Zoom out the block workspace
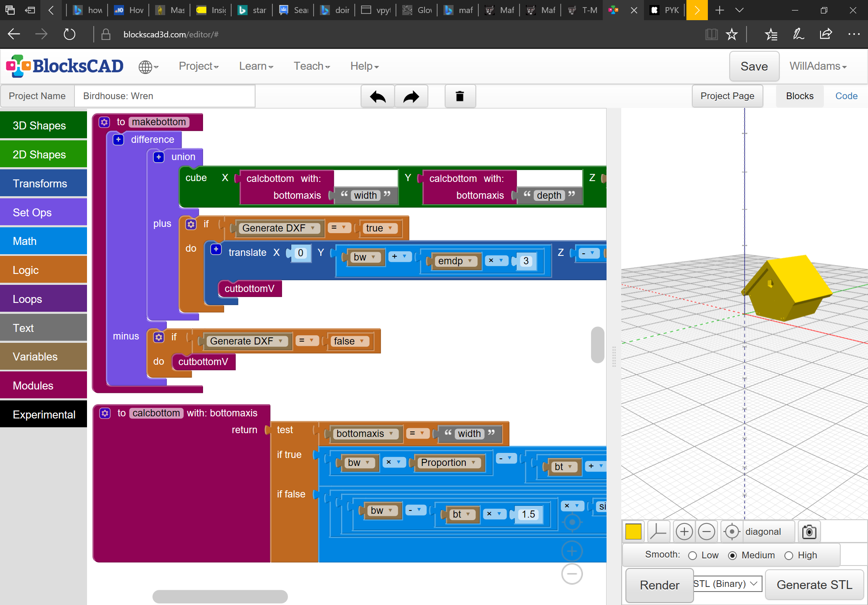This screenshot has width=868, height=605. click(x=572, y=574)
